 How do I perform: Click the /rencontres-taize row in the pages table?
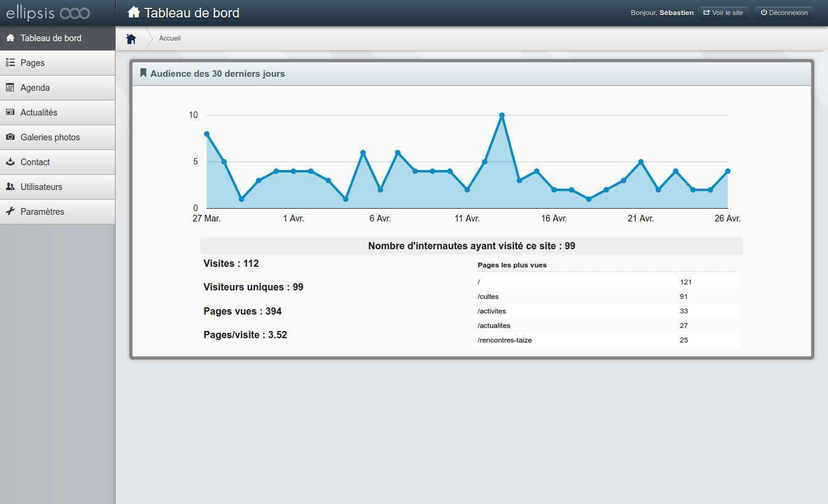point(607,340)
